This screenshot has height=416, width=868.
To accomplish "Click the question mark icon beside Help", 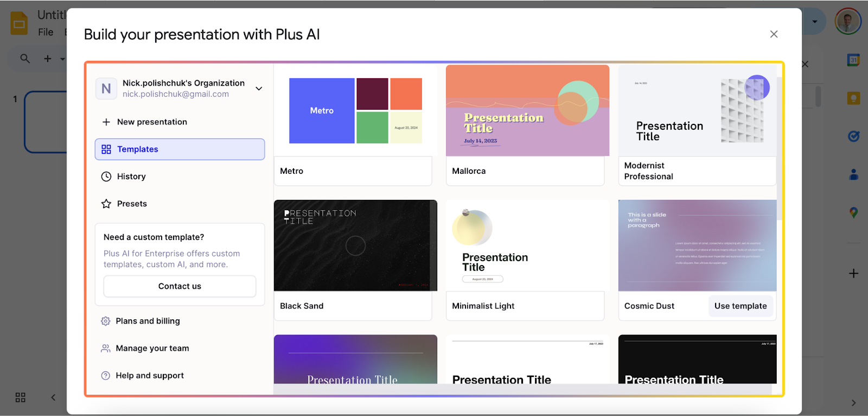I will click(106, 375).
